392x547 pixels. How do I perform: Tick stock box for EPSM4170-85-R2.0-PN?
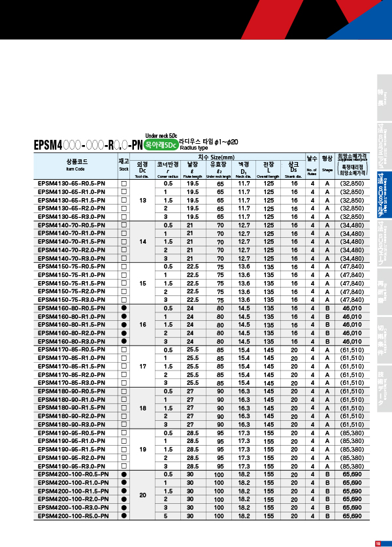124,374
